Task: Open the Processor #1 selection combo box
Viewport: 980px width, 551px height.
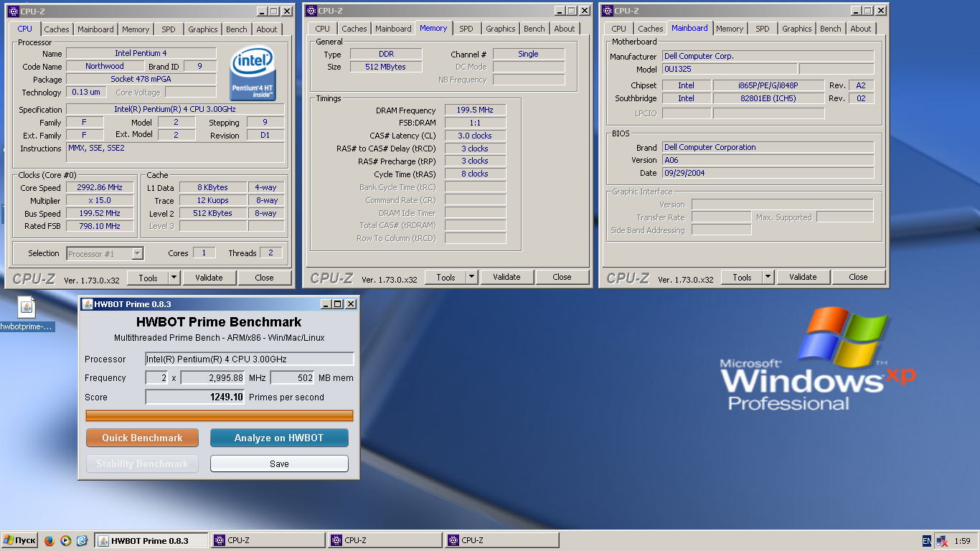Action: coord(105,253)
